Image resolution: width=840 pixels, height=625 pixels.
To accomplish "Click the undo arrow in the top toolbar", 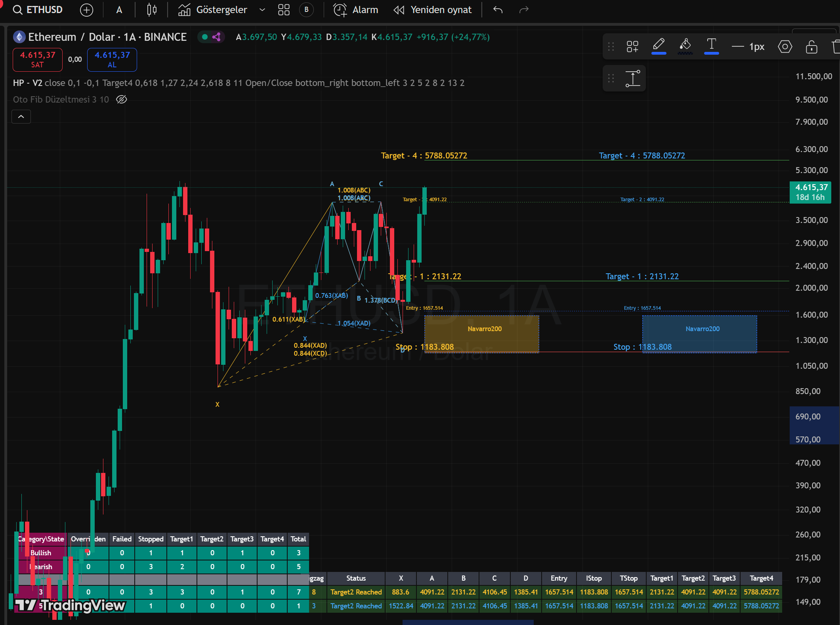I will [x=498, y=10].
